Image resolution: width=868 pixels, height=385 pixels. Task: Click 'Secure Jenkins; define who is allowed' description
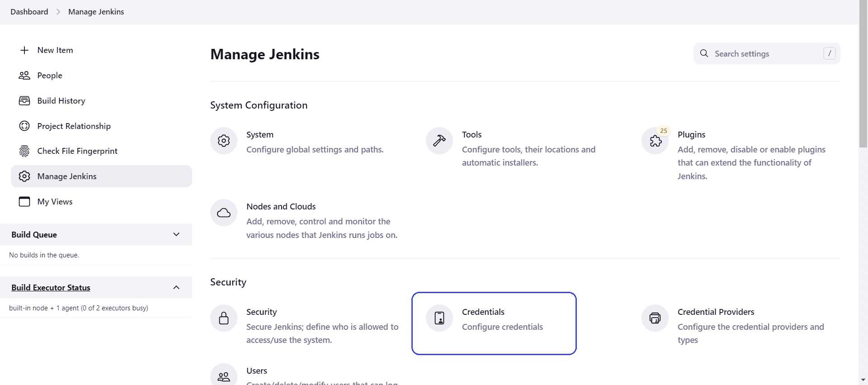coord(322,333)
